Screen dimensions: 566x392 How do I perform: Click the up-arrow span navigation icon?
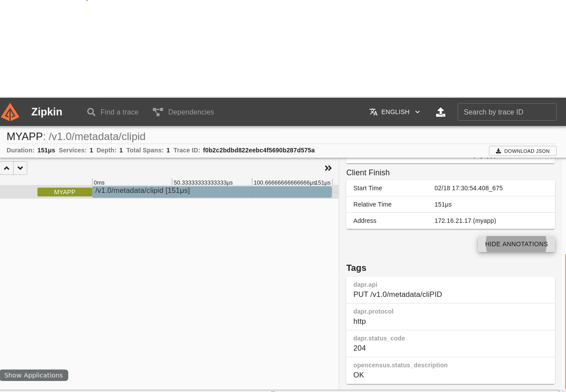pos(7,168)
